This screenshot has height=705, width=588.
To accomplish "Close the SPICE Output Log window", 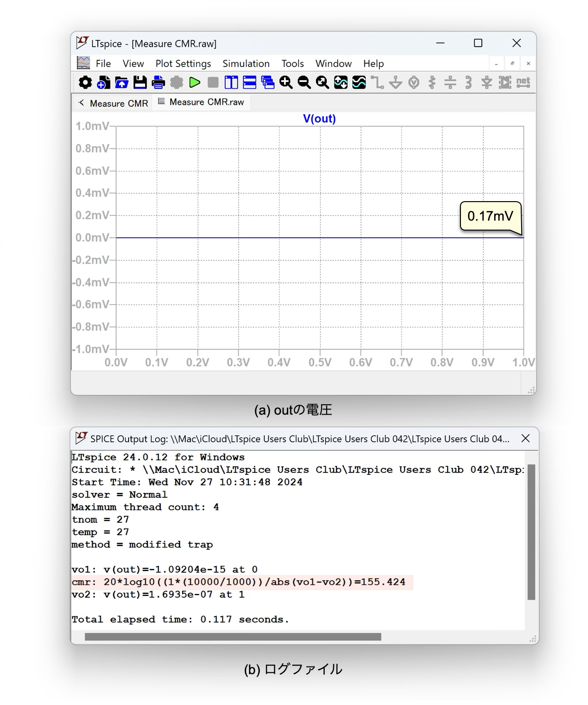I will pyautogui.click(x=525, y=438).
